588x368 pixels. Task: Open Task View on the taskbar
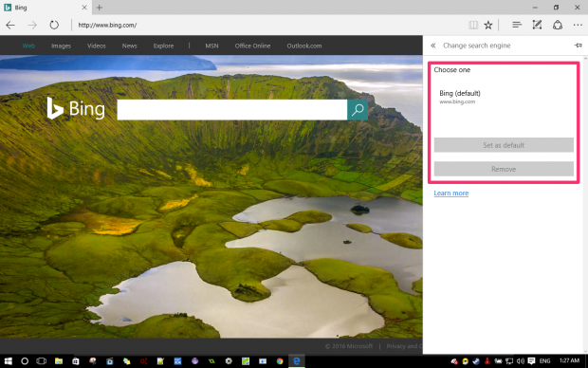point(41,360)
